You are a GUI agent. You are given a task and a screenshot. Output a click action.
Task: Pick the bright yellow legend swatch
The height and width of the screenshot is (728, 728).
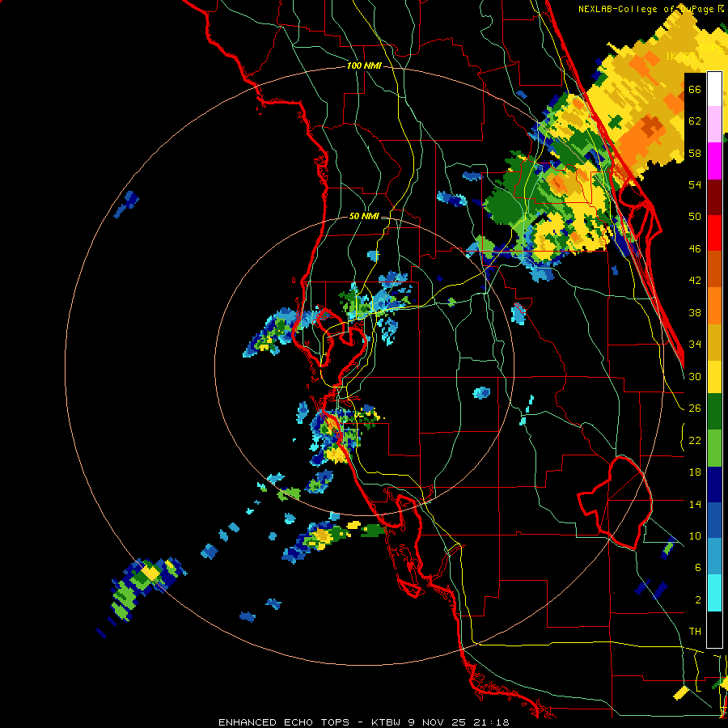click(714, 376)
